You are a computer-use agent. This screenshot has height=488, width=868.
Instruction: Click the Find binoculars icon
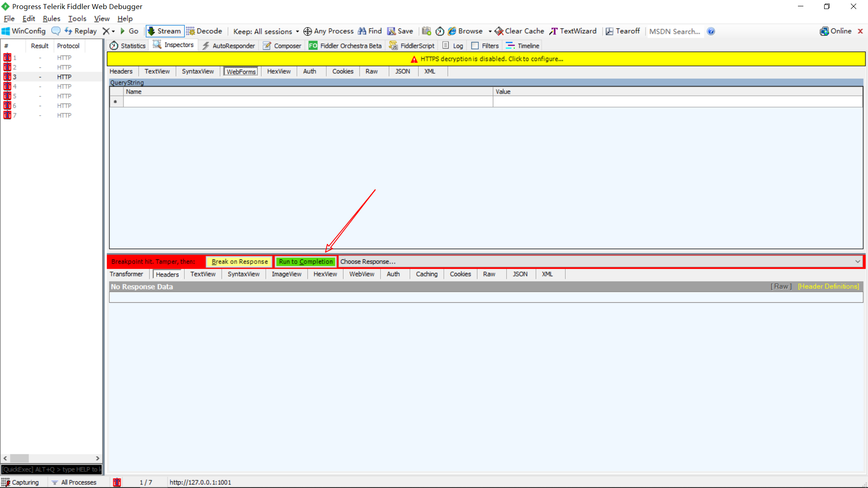pos(362,31)
